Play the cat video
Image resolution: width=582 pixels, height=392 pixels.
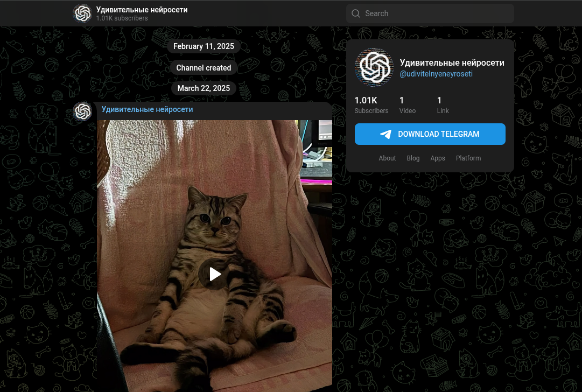pos(215,274)
